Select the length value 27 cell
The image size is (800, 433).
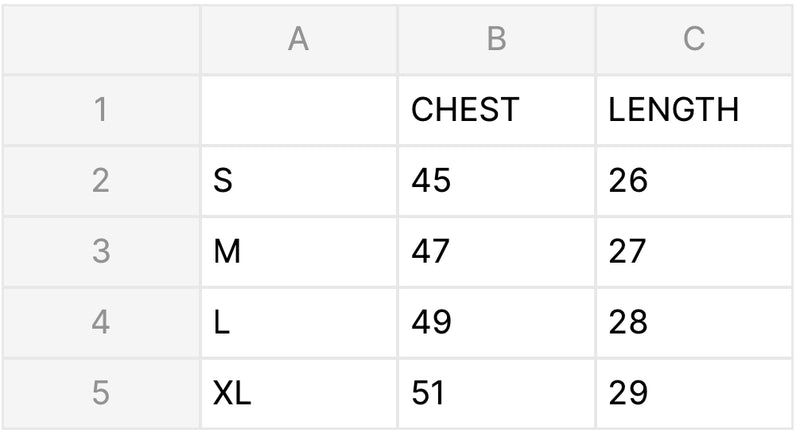694,252
